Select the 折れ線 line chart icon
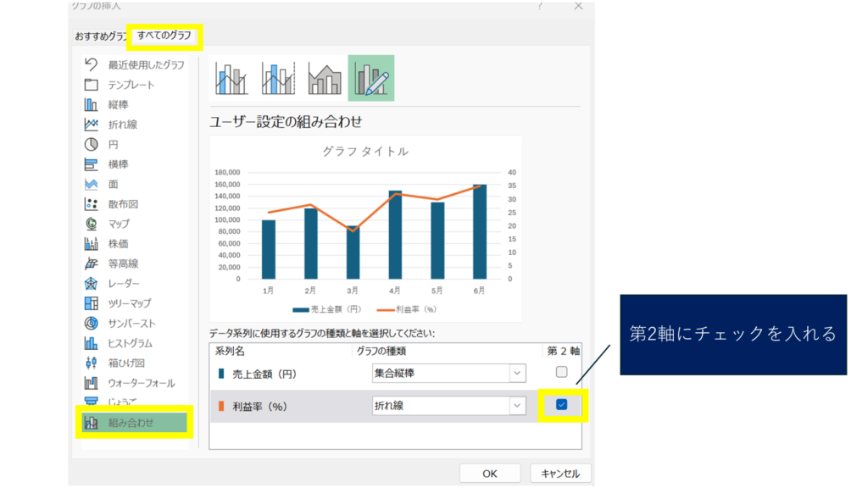Viewport: 868px width, 488px height. point(92,125)
